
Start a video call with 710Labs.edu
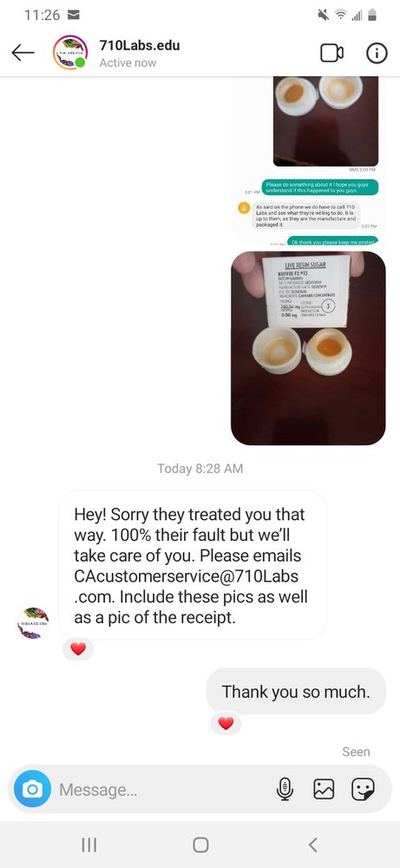click(x=332, y=53)
